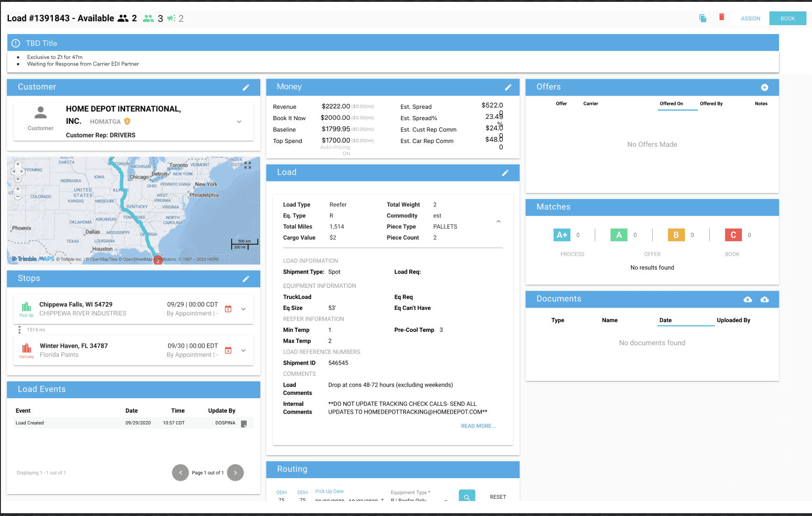
Task: Click the three dots beside 1514 mi
Action: click(x=19, y=330)
